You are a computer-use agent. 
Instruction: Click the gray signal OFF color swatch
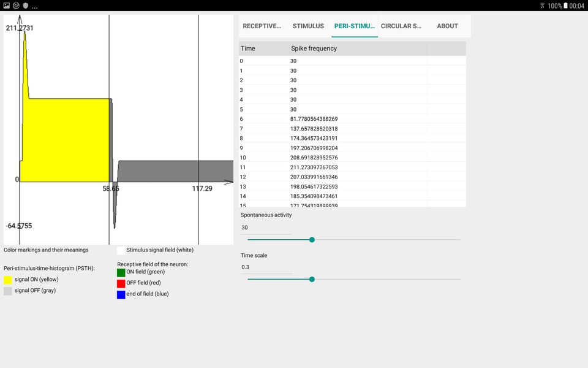click(x=8, y=291)
